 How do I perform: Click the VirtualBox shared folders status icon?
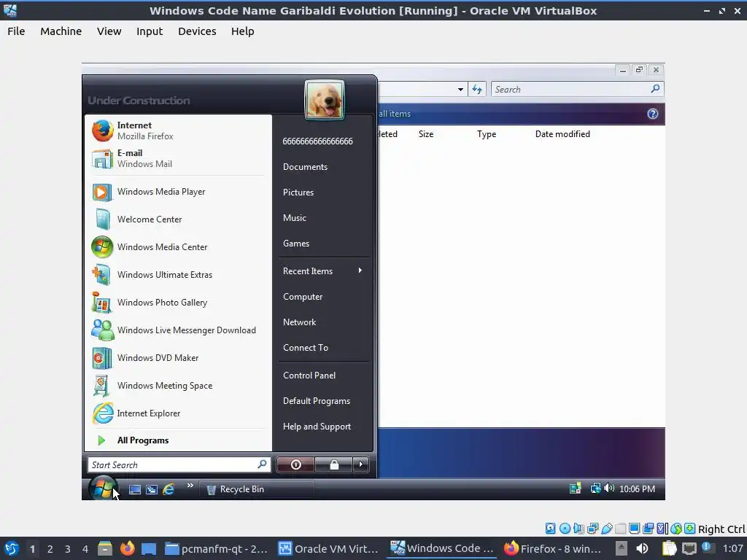click(620, 528)
